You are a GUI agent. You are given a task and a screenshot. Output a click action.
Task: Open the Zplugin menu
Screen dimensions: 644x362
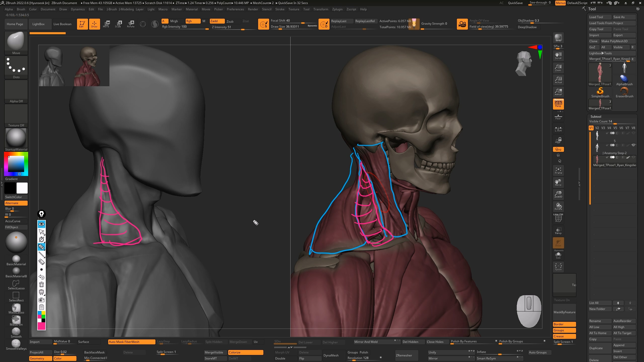337,9
